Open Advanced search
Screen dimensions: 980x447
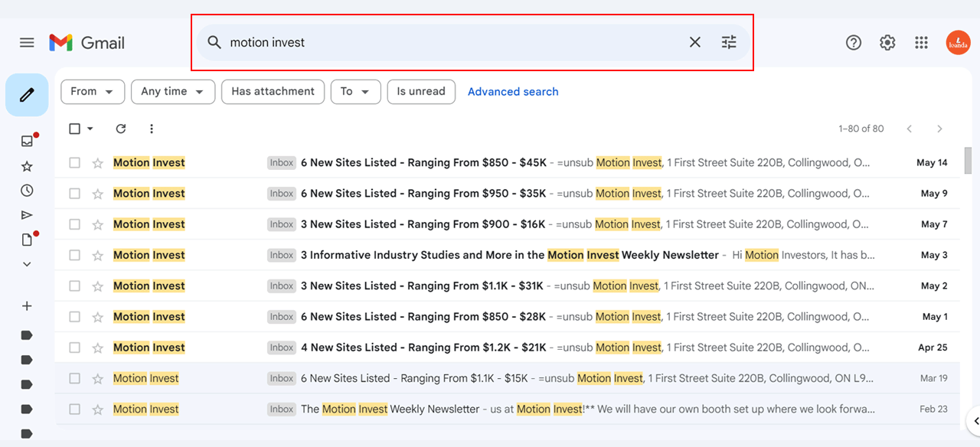click(512, 91)
